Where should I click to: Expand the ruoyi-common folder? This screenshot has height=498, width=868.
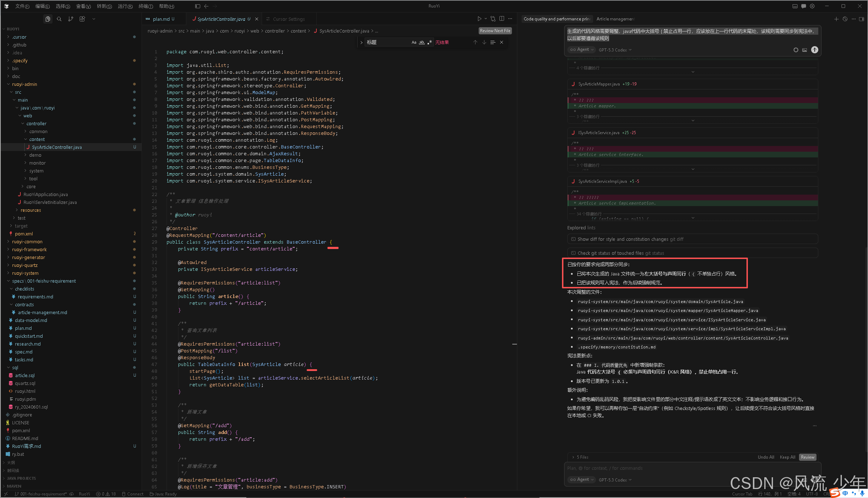point(27,242)
